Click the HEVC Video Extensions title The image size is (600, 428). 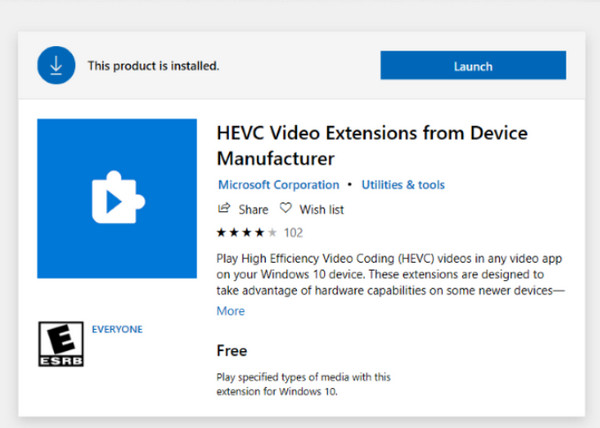tap(371, 145)
